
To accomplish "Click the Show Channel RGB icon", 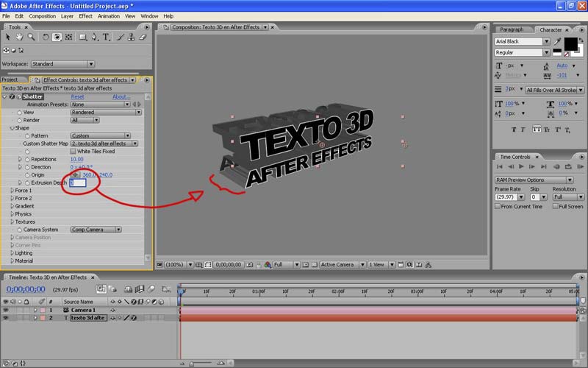I will click(x=268, y=265).
